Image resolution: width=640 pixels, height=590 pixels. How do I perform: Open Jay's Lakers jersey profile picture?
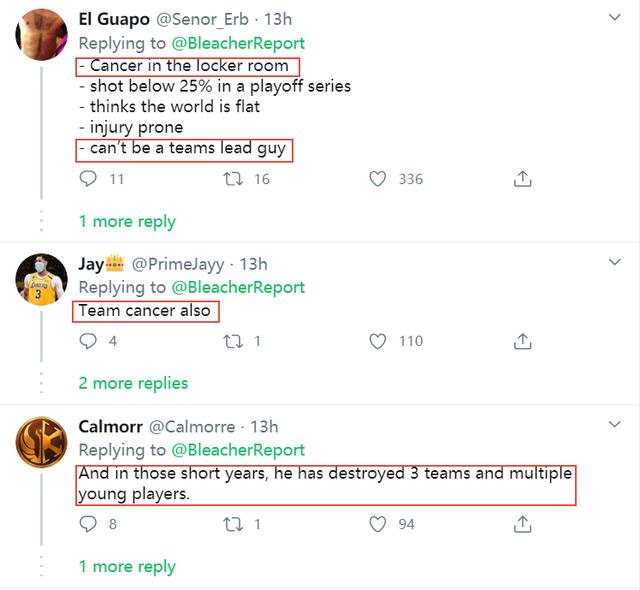point(41,279)
